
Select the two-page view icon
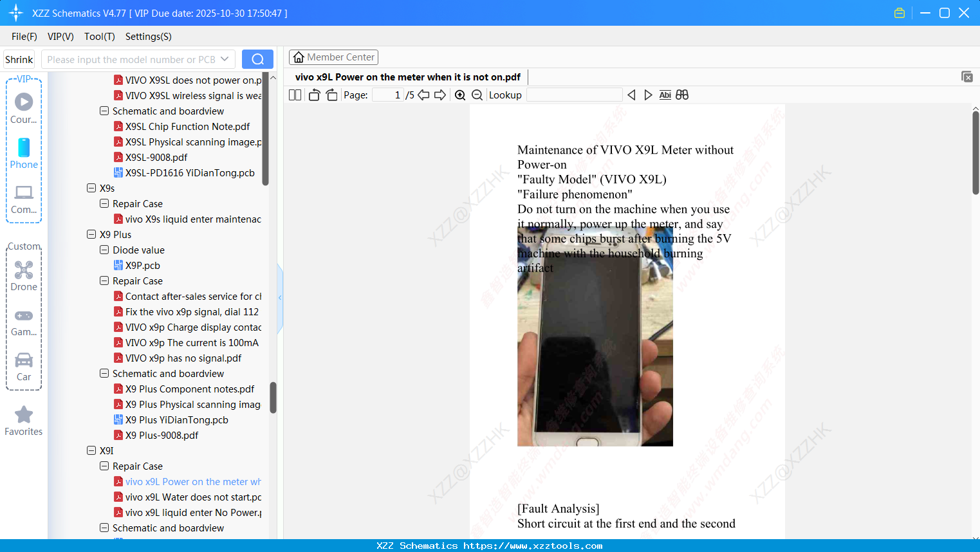[x=295, y=95]
